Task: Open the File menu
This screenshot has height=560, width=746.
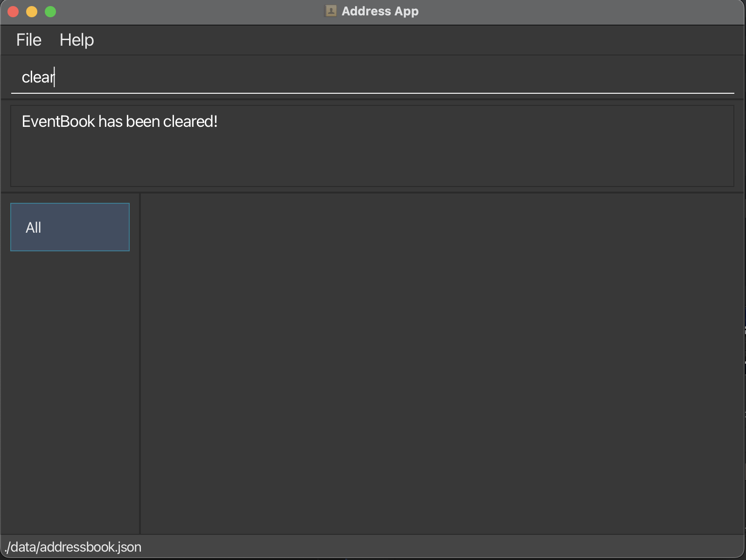Action: click(x=29, y=40)
